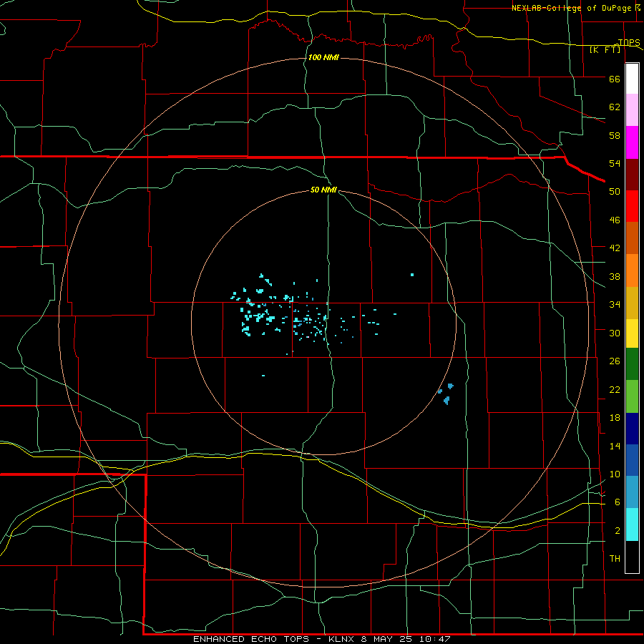
Task: Click the legend value 10
Action: (x=615, y=474)
